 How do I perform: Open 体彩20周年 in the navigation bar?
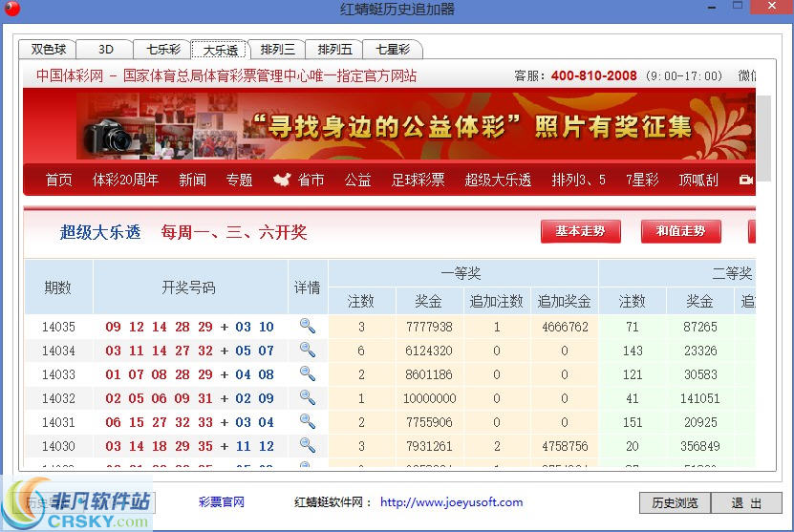coord(125,180)
